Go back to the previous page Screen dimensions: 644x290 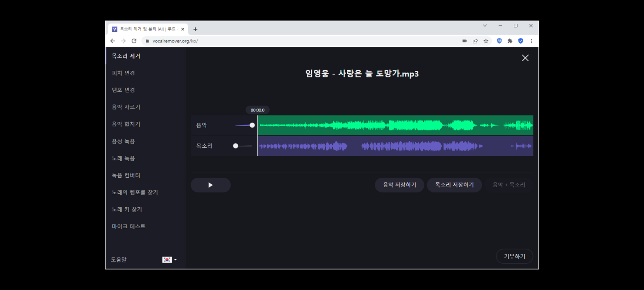pos(112,41)
